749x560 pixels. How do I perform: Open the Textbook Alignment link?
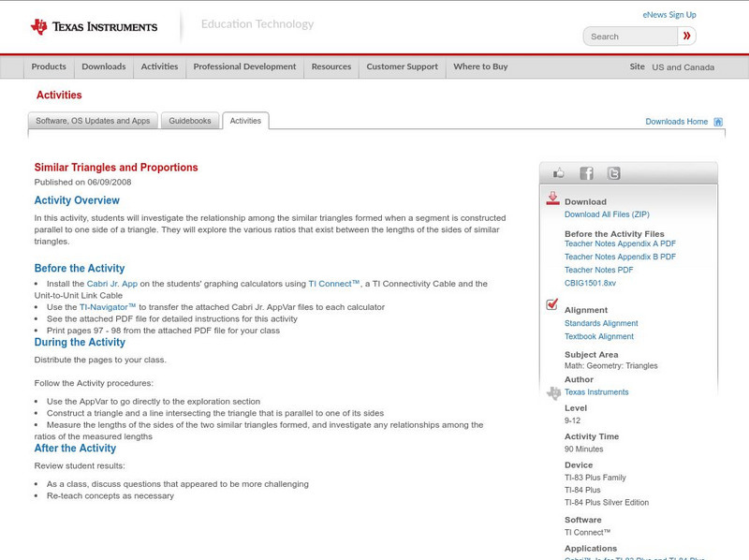tap(599, 336)
